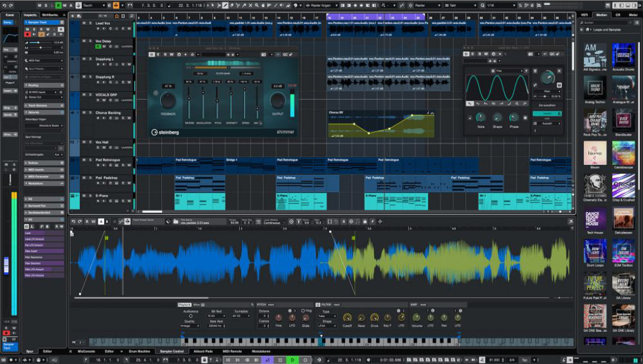Open the Quality Vintage dropdown
The height and width of the screenshot is (364, 643).
190,326
